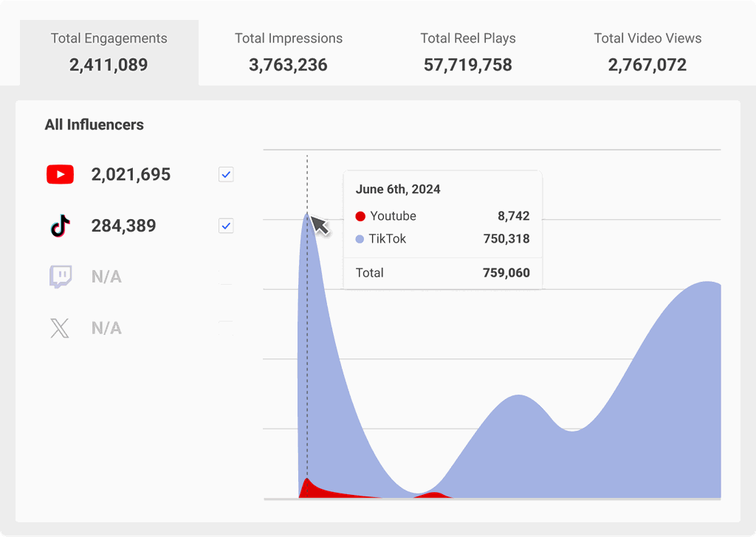Click the X platform logo icon
756x537 pixels.
click(x=60, y=328)
